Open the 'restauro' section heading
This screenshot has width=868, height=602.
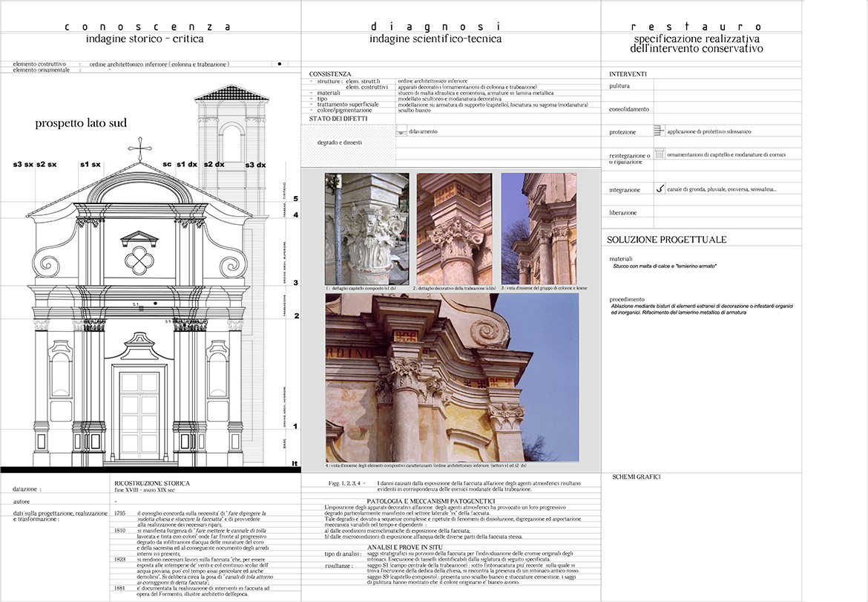697,27
